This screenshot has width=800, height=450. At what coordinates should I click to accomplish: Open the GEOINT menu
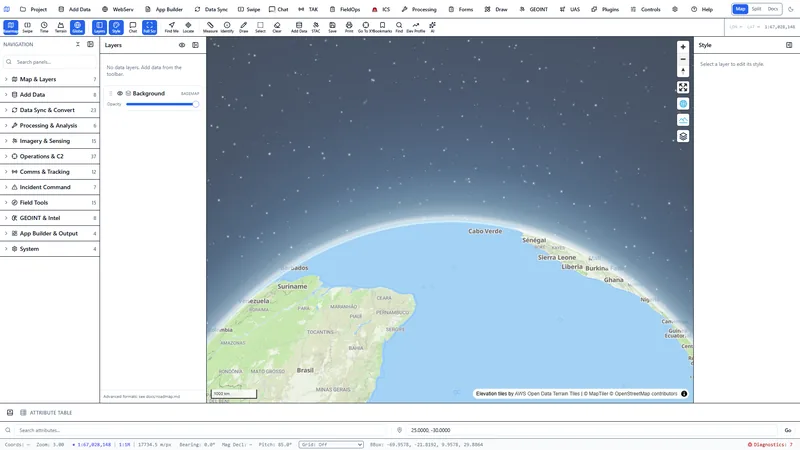click(534, 9)
